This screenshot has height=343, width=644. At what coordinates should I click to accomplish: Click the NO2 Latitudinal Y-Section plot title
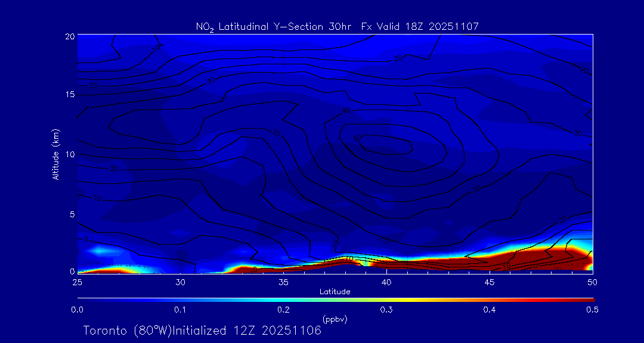(337, 26)
